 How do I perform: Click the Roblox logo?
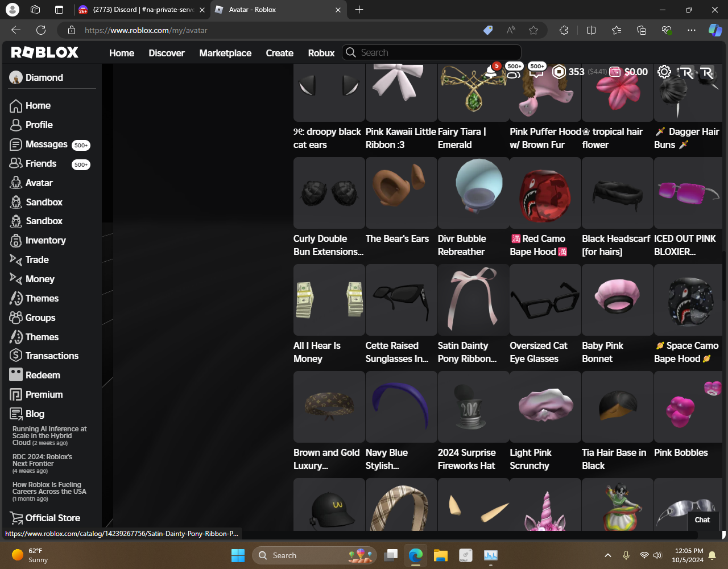[x=45, y=52]
